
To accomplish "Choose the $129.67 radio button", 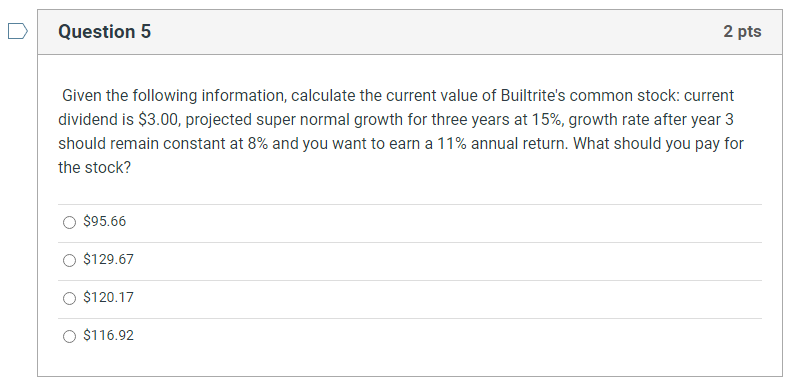I will (x=69, y=260).
